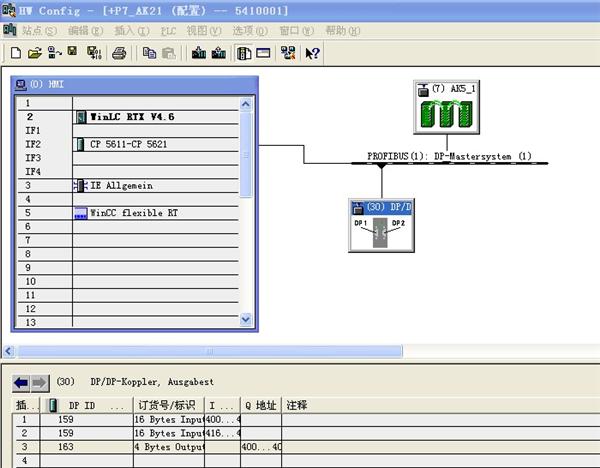Click the forward arrow navigation button

click(x=40, y=382)
